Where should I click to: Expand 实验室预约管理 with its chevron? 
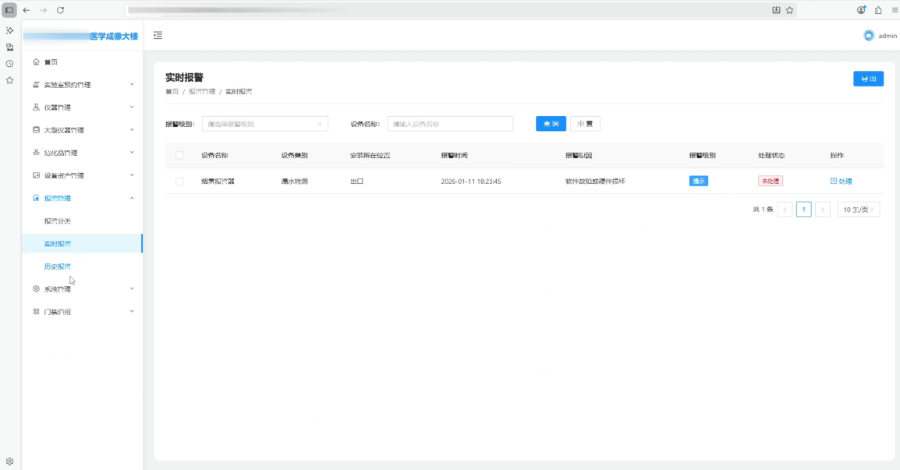pyautogui.click(x=131, y=84)
